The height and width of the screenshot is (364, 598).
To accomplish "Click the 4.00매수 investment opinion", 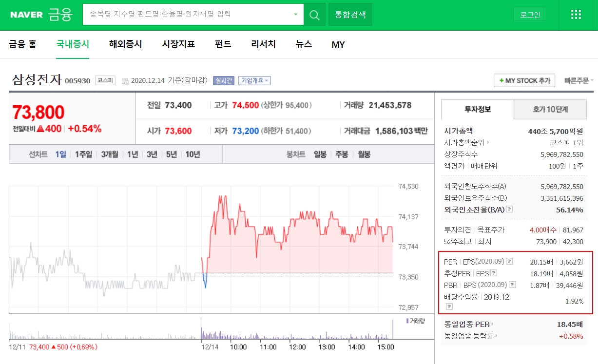I will pyautogui.click(x=543, y=230).
